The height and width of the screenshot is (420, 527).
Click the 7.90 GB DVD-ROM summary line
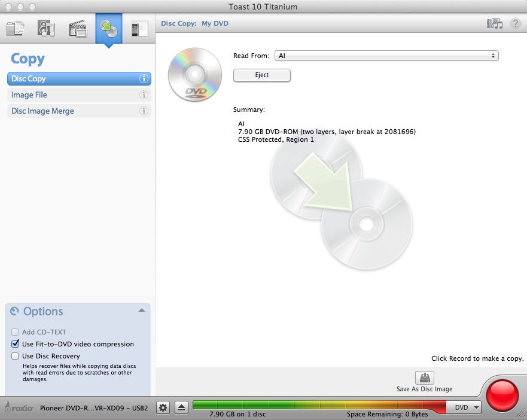(x=327, y=132)
